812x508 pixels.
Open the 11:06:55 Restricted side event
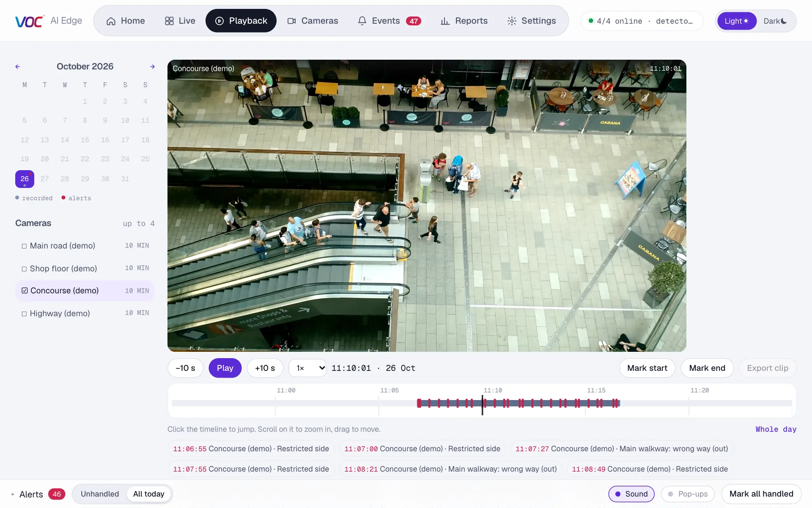251,449
